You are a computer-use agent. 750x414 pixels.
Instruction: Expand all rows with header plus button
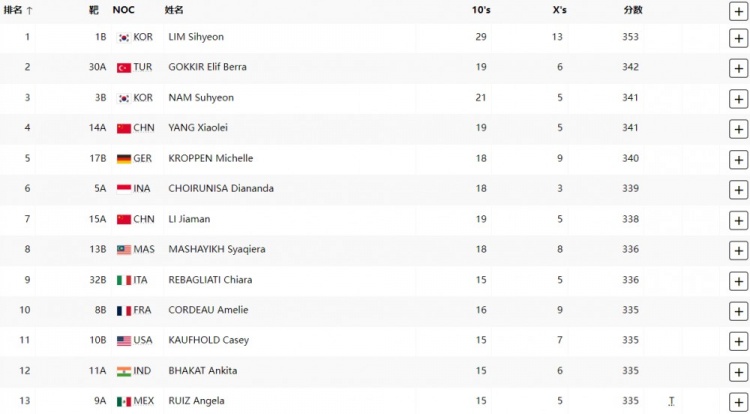coord(739,11)
